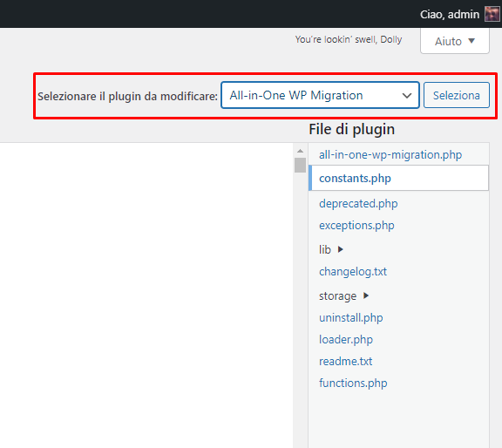
Task: Click the Seleziona button
Action: coord(457,95)
